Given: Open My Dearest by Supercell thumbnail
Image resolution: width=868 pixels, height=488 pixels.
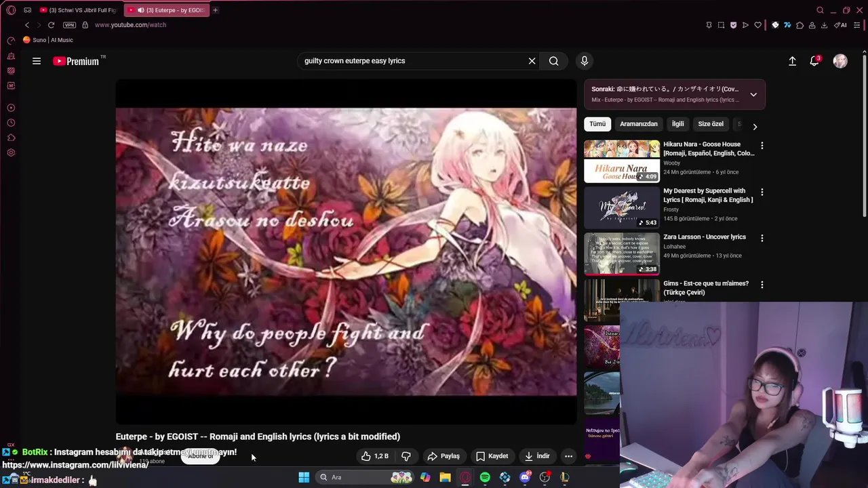Looking at the screenshot, I should [x=622, y=208].
